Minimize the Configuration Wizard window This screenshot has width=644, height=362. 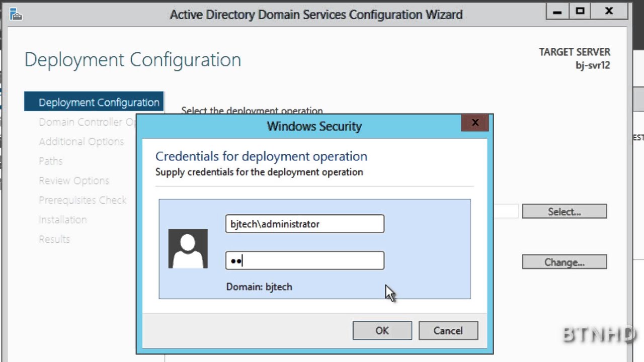point(557,11)
